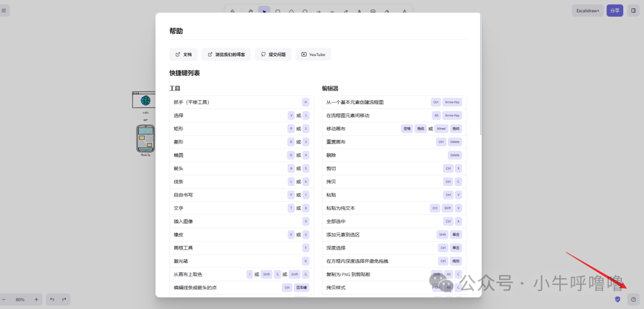Click the 菱形 row label
The height and width of the screenshot is (309, 644).
click(178, 142)
